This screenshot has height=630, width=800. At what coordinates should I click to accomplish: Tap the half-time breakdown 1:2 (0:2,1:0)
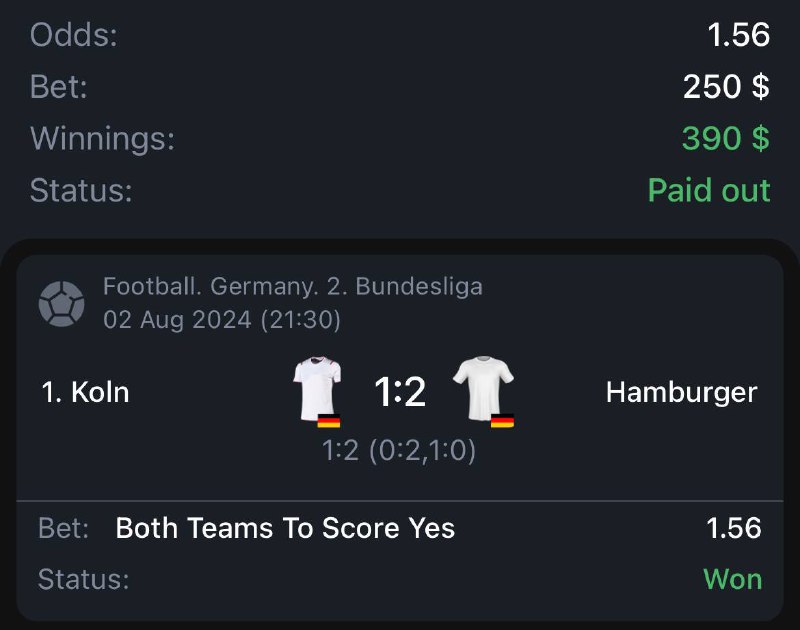(399, 451)
